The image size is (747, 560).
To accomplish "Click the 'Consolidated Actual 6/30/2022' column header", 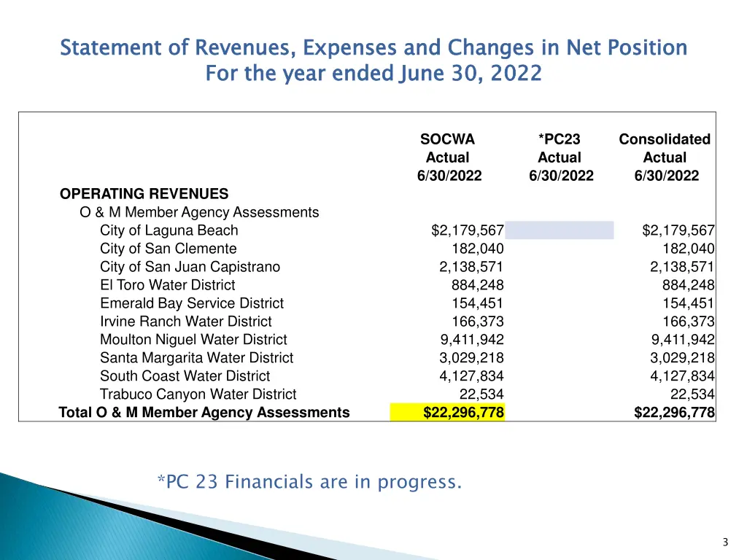I will point(665,157).
